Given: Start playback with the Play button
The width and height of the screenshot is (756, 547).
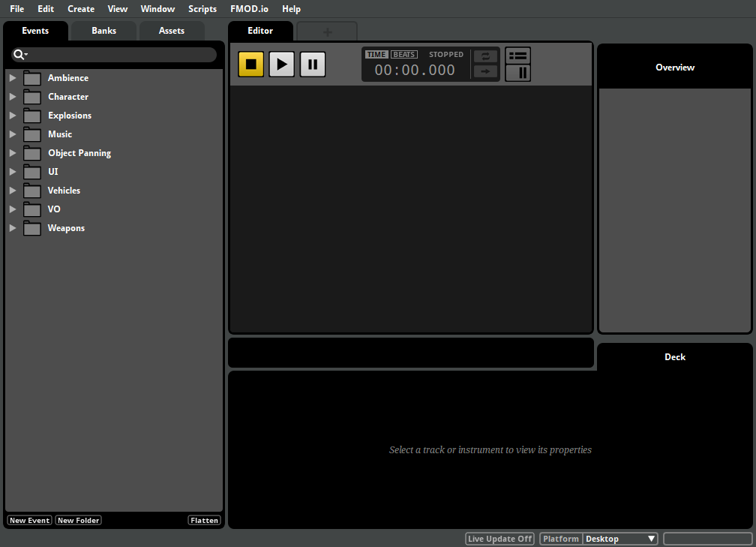Looking at the screenshot, I should (x=281, y=65).
